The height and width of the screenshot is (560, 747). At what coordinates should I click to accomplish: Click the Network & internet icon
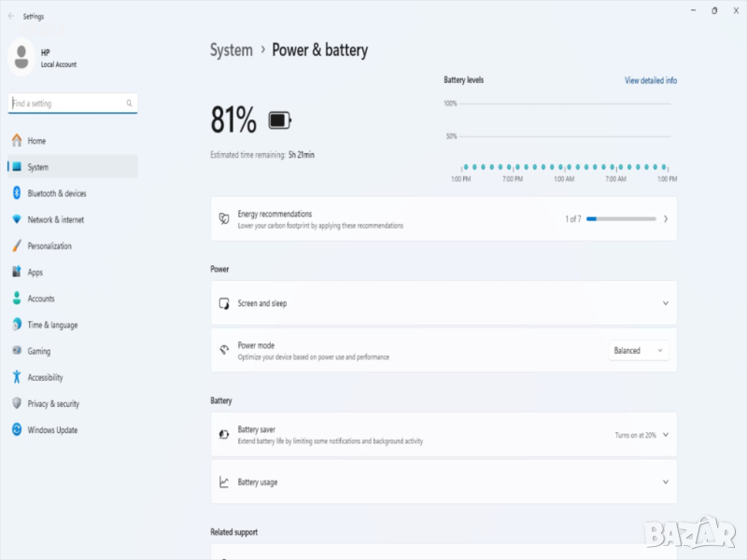point(17,219)
